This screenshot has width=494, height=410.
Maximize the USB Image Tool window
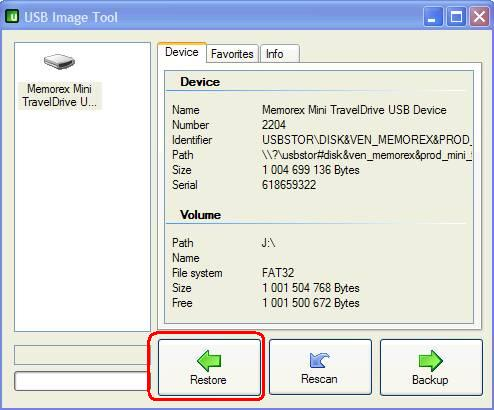point(456,16)
